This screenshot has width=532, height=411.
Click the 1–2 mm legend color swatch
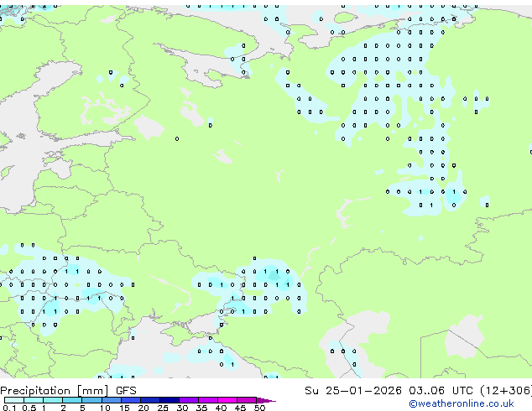(x=53, y=400)
